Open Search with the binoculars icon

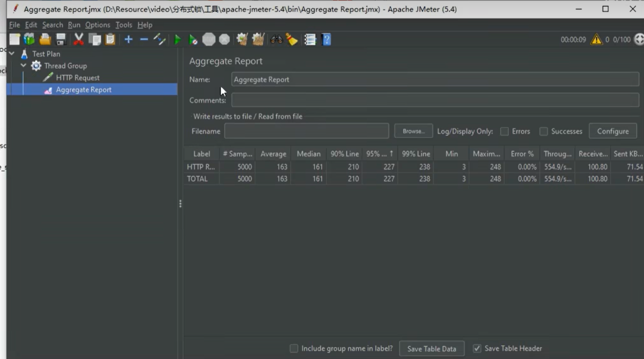tap(276, 40)
